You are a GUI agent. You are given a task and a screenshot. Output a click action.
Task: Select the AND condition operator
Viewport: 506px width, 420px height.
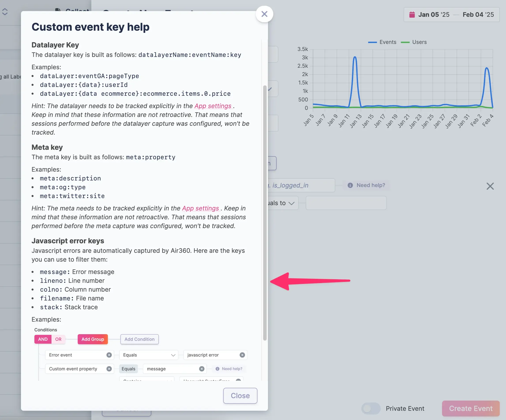43,339
